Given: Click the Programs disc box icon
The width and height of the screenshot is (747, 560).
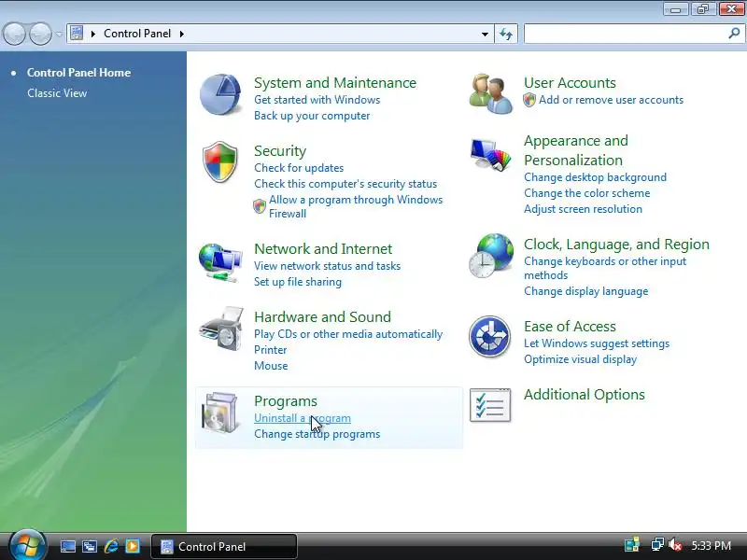Looking at the screenshot, I should [x=219, y=413].
